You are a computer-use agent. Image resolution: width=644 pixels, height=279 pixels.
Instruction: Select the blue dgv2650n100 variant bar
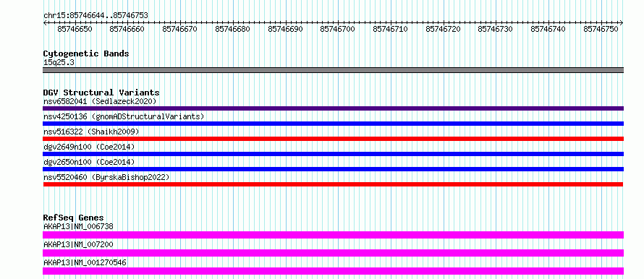333,169
